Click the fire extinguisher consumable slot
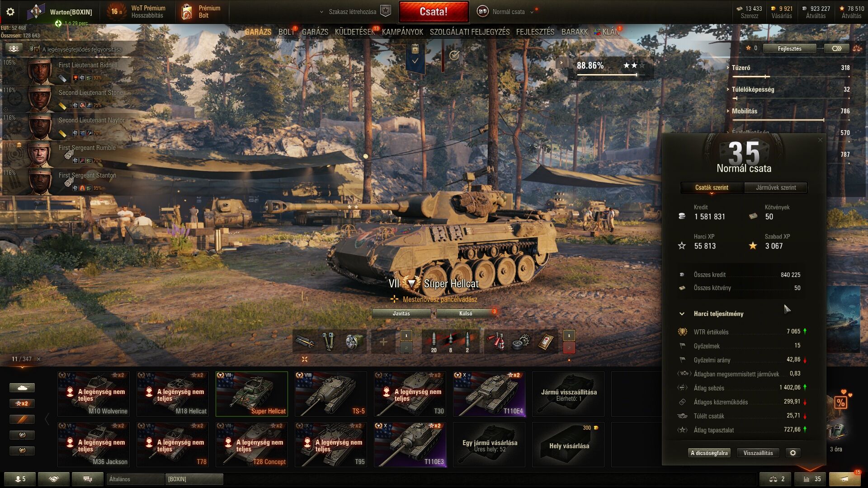 click(497, 342)
